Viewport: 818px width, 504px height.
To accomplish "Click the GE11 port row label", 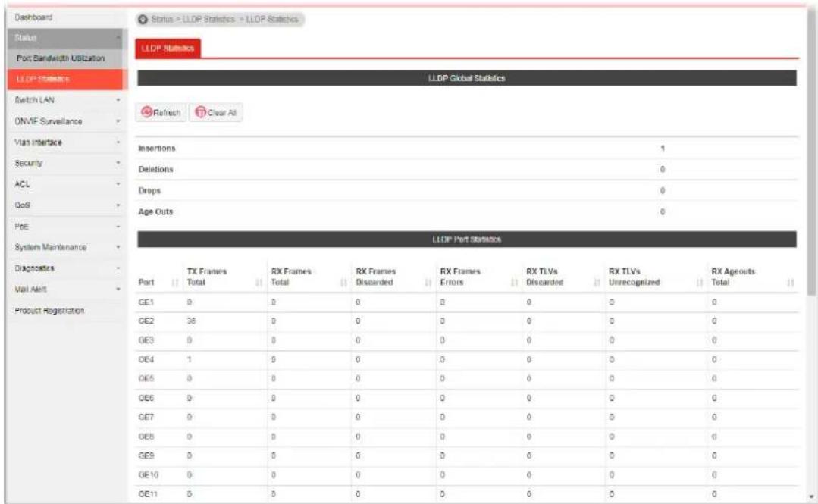I will click(148, 493).
